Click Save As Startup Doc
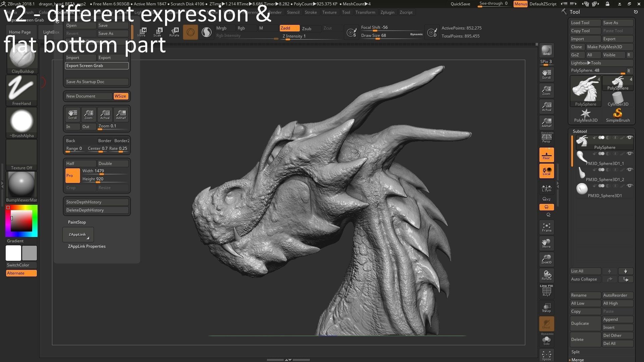 [x=97, y=82]
